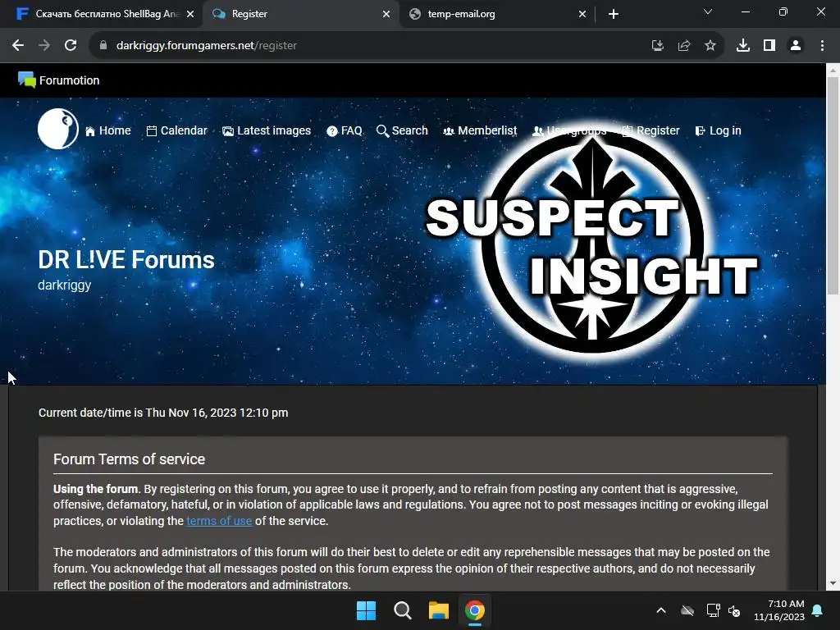
Task: Click scrollbar up arrow
Action: click(x=833, y=70)
